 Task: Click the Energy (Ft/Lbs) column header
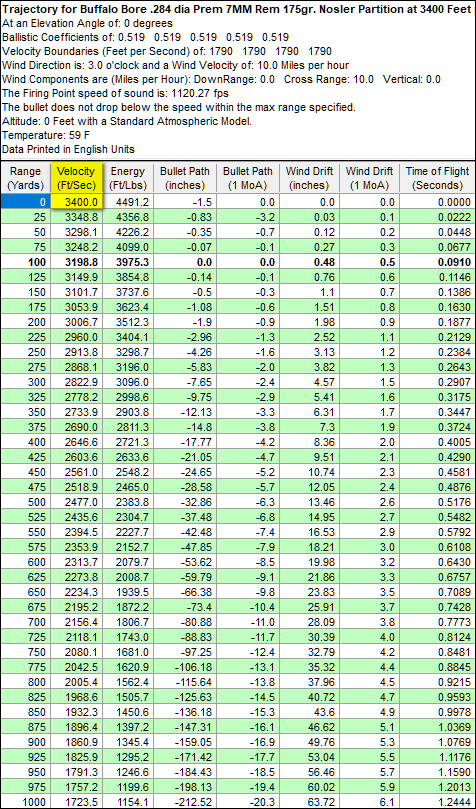click(129, 178)
